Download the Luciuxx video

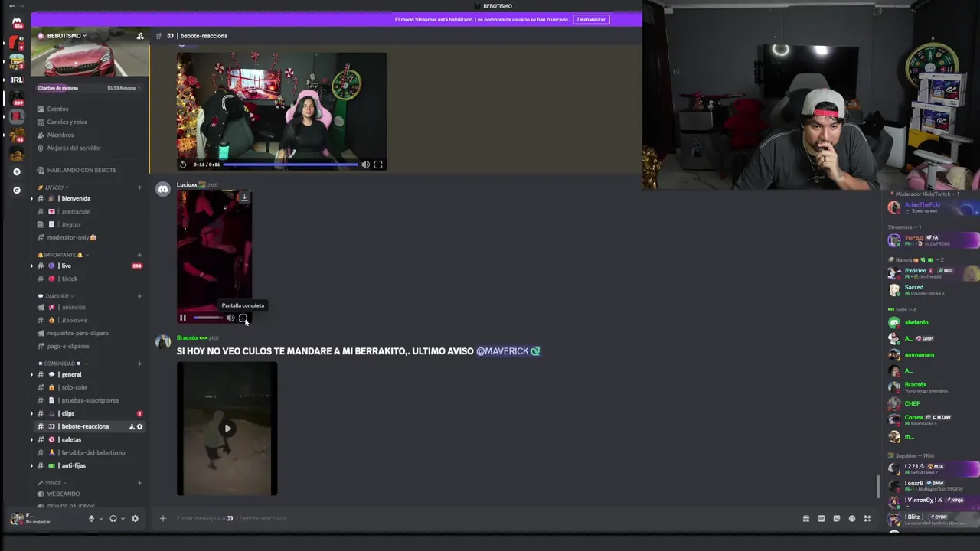click(x=244, y=197)
